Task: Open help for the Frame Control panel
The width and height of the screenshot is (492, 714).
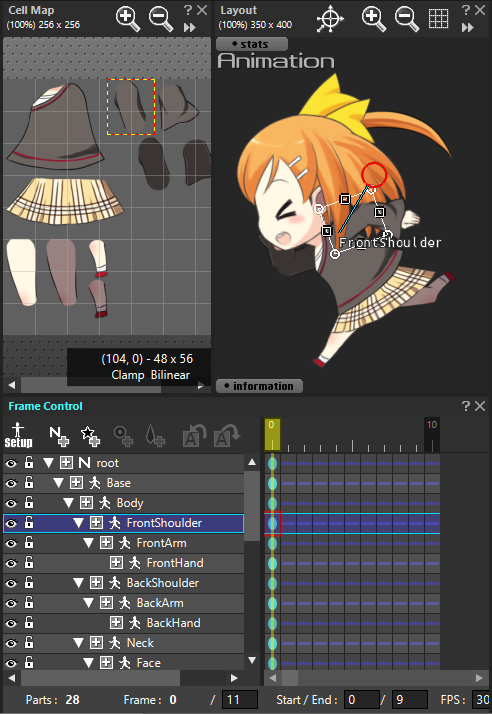Action: pyautogui.click(x=466, y=406)
